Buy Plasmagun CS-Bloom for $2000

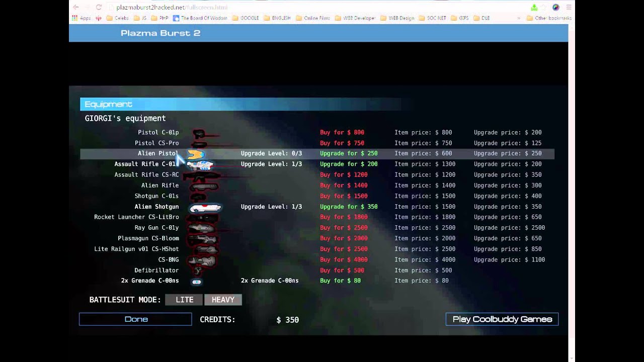(344, 238)
